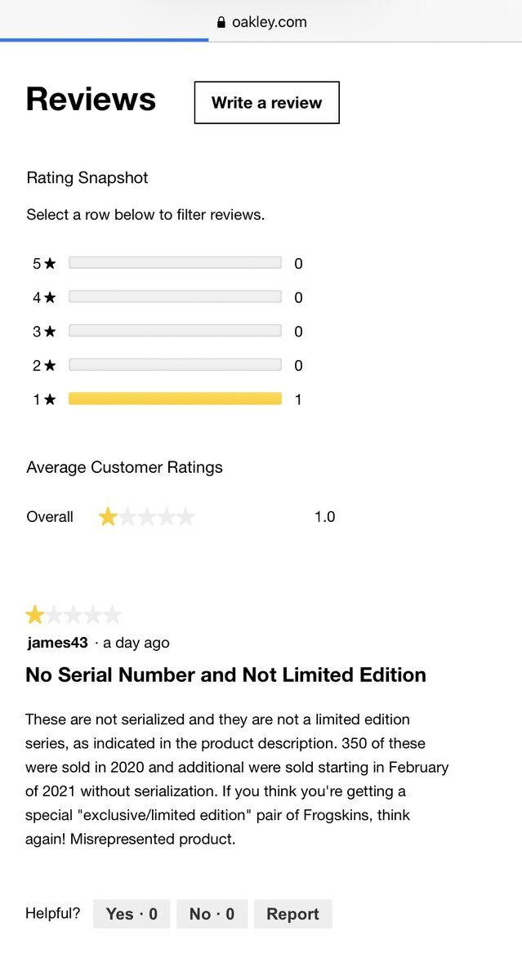Click the star icon next to 5
Screen dimensions: 522x980
[x=50, y=263]
